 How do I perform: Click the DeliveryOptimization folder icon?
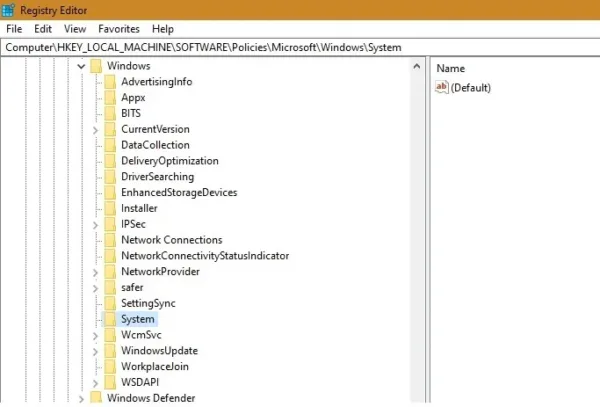pyautogui.click(x=110, y=161)
